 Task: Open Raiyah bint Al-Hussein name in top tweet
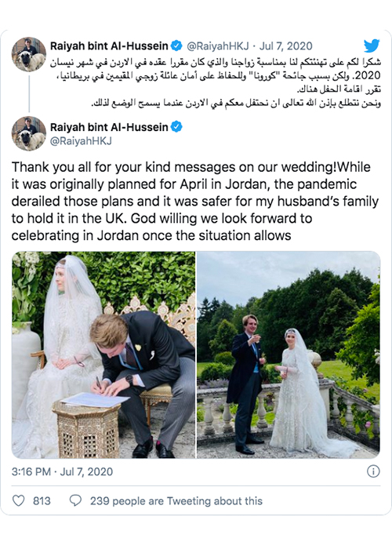click(109, 45)
